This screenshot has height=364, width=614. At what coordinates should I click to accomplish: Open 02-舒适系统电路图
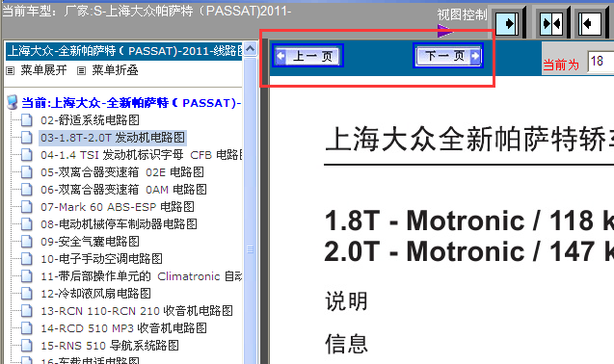(x=90, y=120)
